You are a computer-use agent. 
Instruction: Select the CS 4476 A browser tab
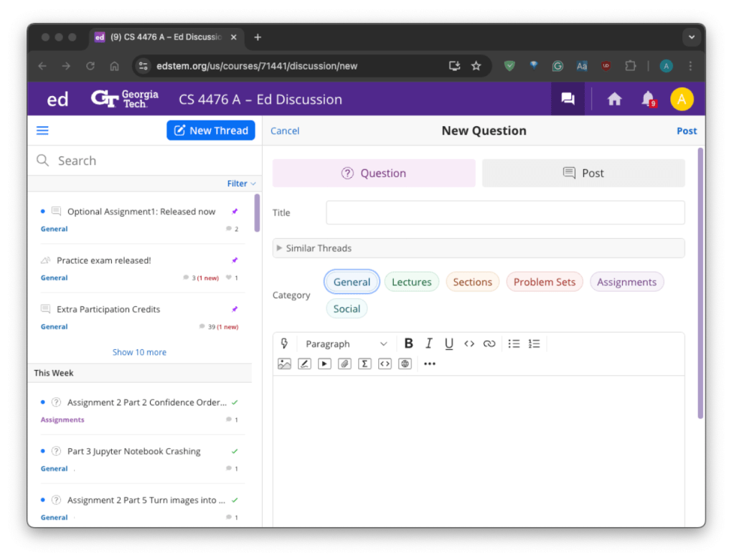(166, 37)
